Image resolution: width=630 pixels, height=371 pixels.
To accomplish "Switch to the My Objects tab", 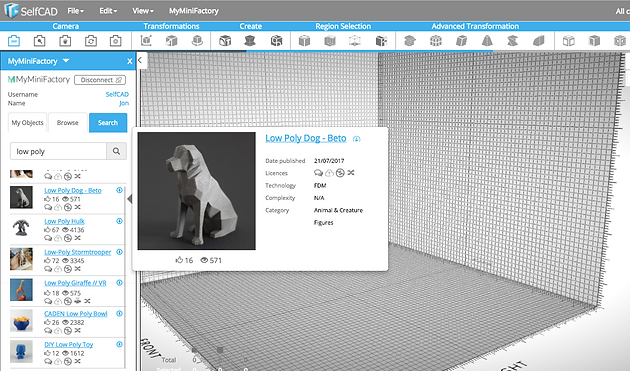I will [27, 123].
